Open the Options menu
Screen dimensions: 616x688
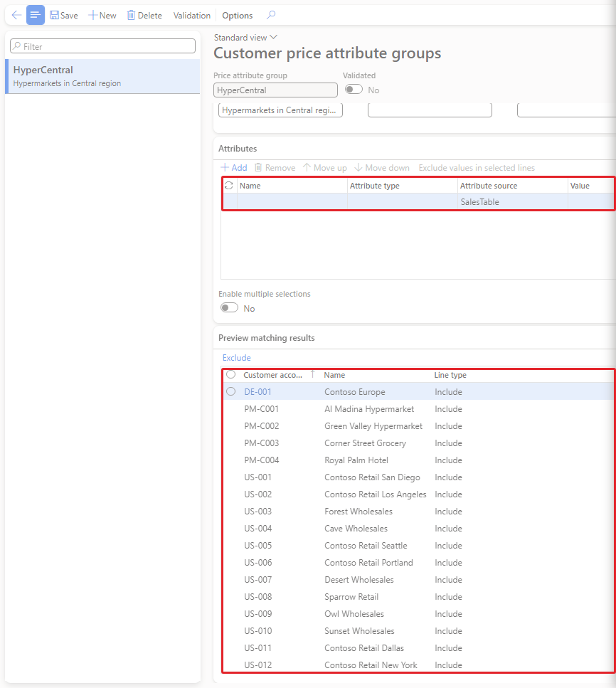coord(238,16)
